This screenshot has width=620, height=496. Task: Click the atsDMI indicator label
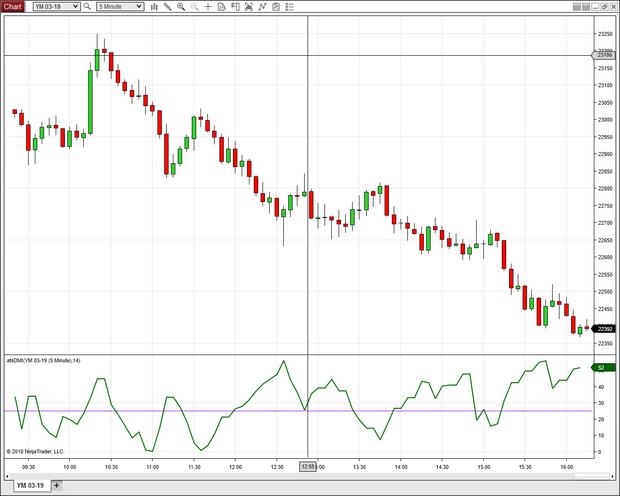pyautogui.click(x=43, y=360)
